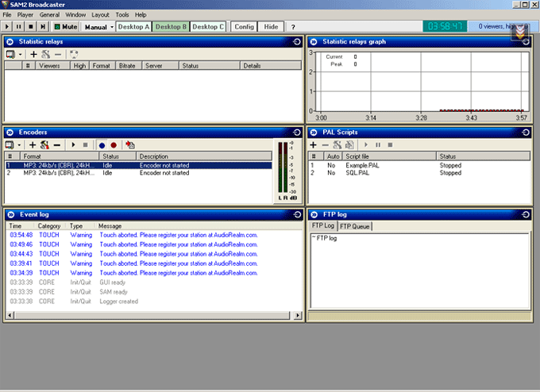Collapse the Encoders panel with chevron icon
540x392 pixels.
[10, 133]
